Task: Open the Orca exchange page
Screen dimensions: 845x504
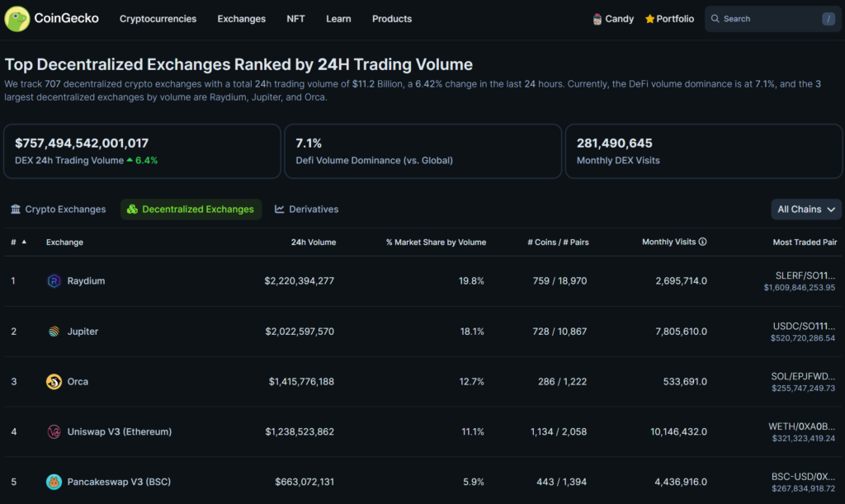Action: point(78,381)
